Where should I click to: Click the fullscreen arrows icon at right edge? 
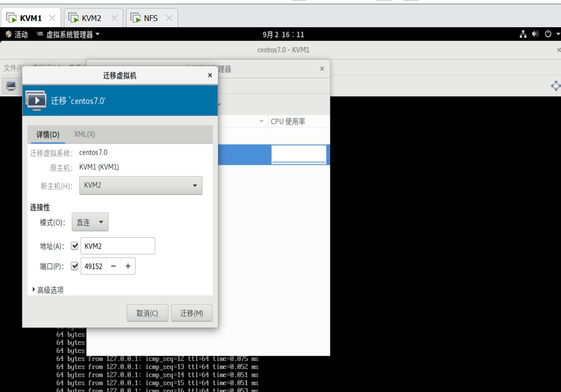click(556, 86)
